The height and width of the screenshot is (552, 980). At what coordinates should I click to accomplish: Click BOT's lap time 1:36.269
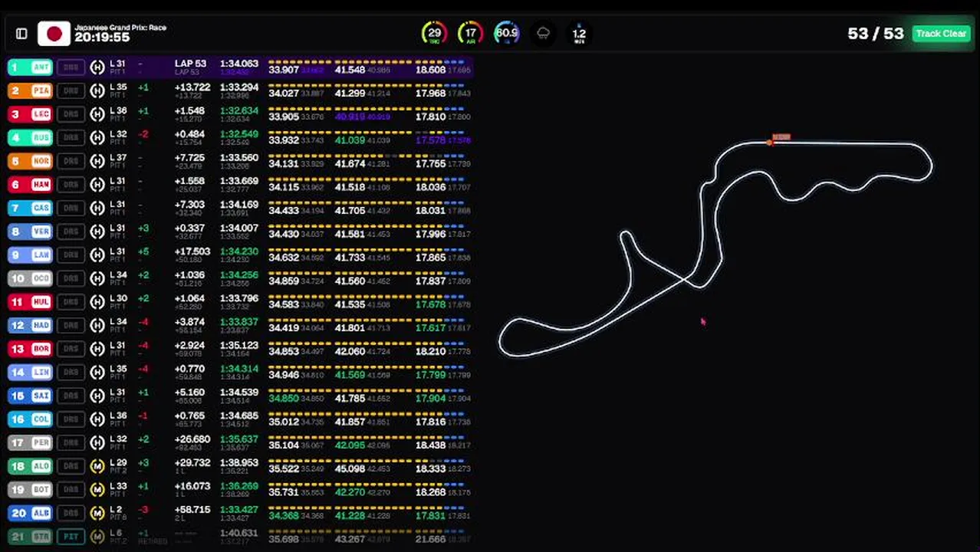click(239, 486)
